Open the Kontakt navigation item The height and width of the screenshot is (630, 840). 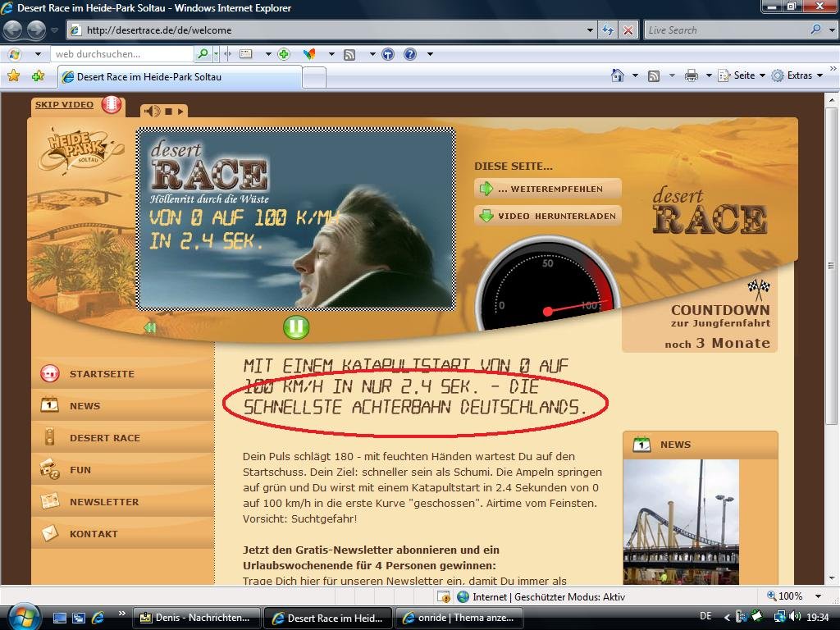click(123, 533)
